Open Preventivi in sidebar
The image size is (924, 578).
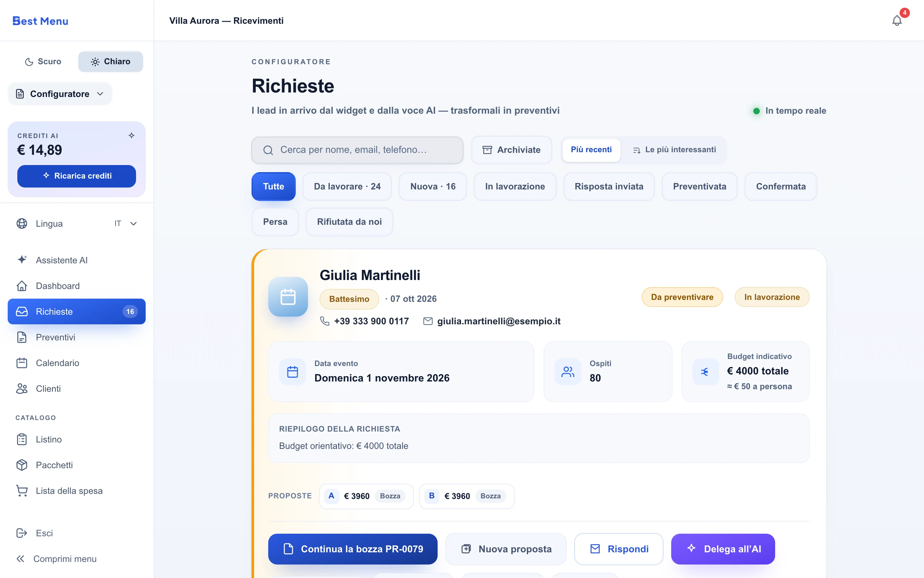(76, 337)
